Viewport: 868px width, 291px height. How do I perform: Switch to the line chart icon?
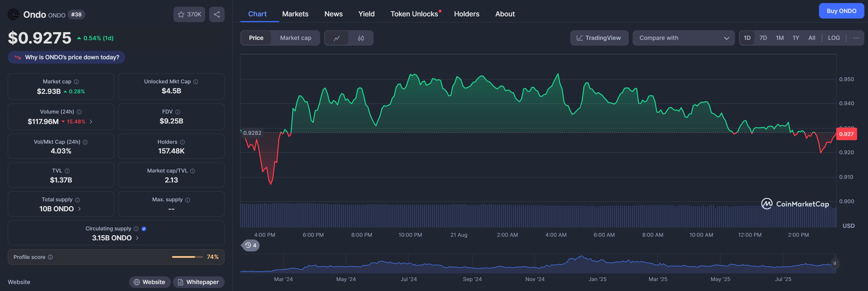click(x=337, y=38)
